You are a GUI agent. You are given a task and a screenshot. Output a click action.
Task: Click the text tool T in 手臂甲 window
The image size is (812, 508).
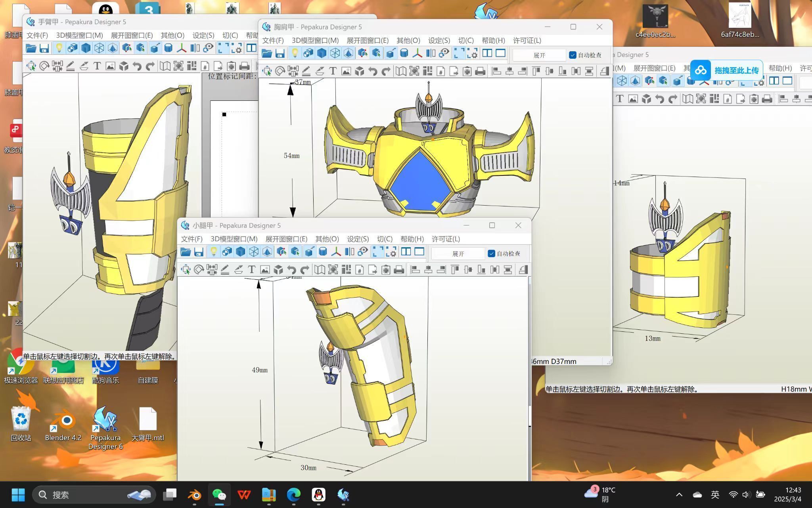pyautogui.click(x=97, y=66)
